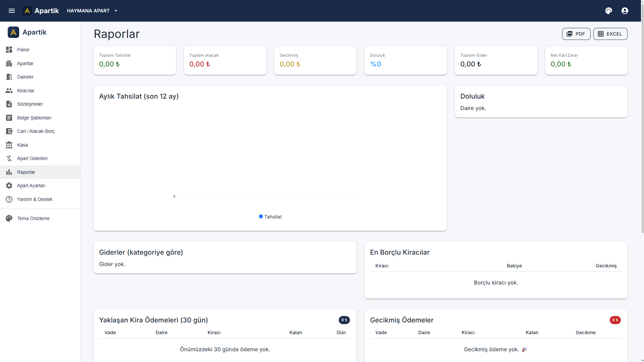The width and height of the screenshot is (644, 362).
Task: Click the Toplam Gider summary card
Action: pos(496,60)
